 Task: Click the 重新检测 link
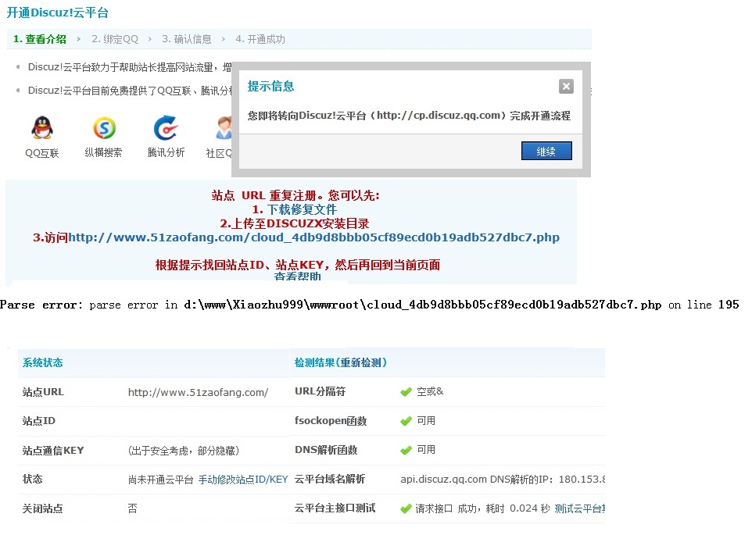361,362
